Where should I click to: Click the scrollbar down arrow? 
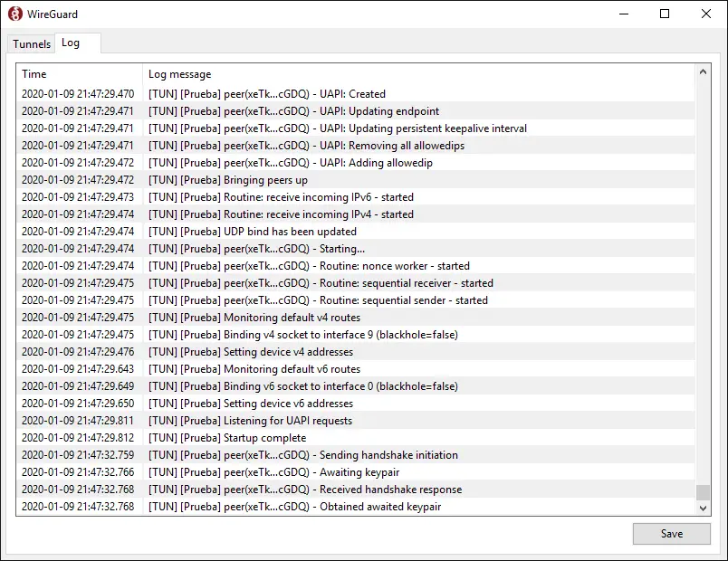(703, 509)
